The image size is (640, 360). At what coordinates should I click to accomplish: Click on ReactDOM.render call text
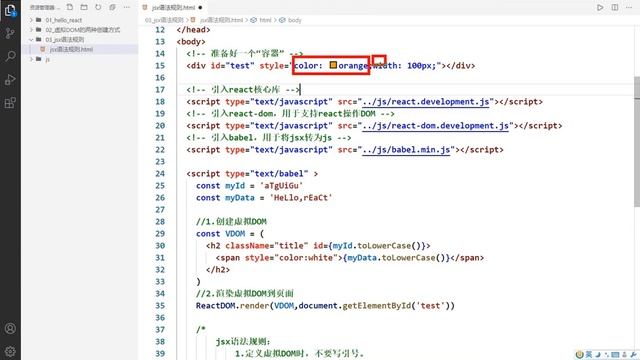pos(233,306)
